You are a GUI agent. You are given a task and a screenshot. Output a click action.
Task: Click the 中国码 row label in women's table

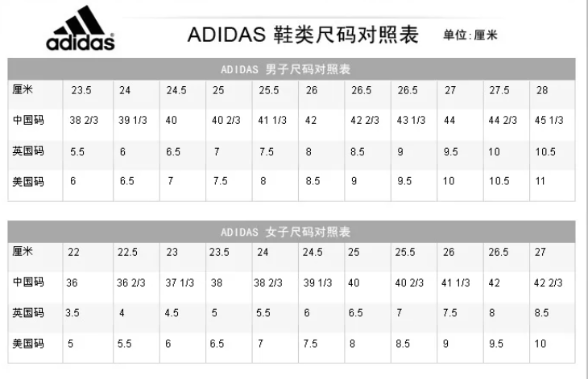[x=28, y=282]
